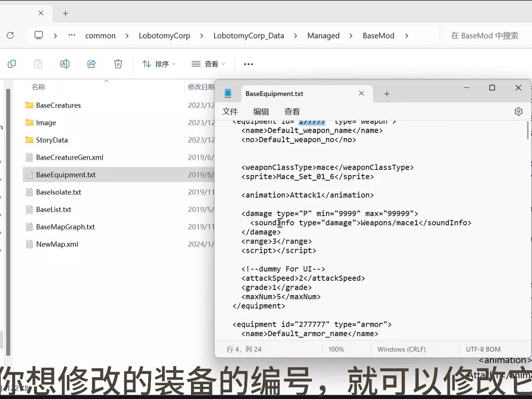Open Notepad settings gear

519,112
